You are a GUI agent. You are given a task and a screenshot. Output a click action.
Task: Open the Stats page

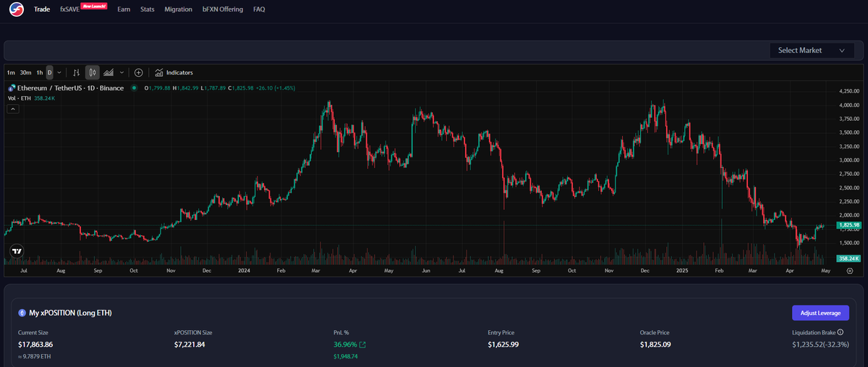pos(148,9)
